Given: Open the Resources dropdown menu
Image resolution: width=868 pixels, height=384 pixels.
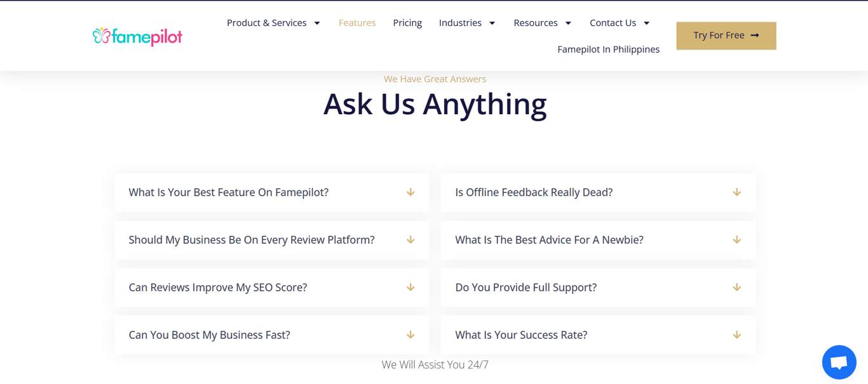Looking at the screenshot, I should tap(542, 23).
